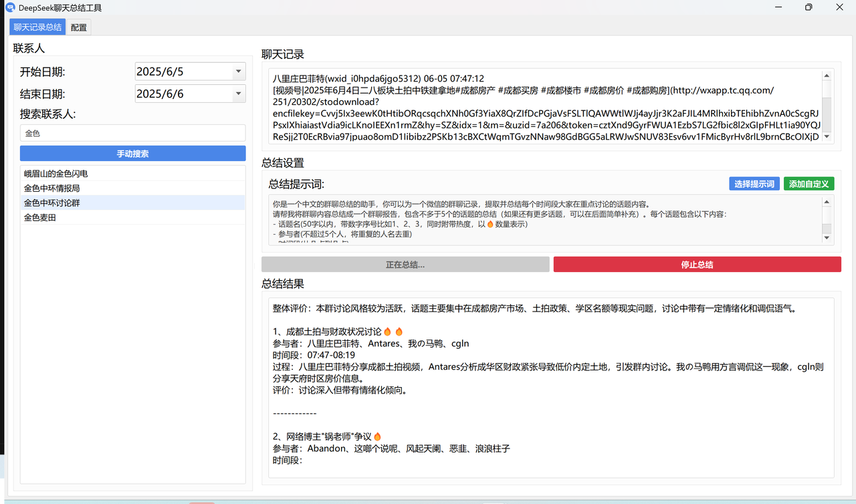Open the 配置 tab

point(79,27)
